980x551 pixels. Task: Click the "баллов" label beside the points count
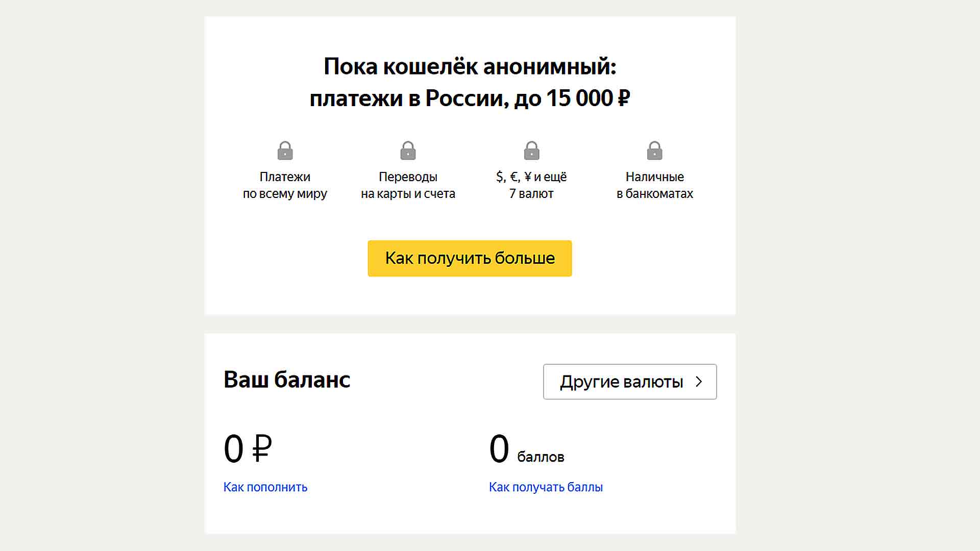541,457
